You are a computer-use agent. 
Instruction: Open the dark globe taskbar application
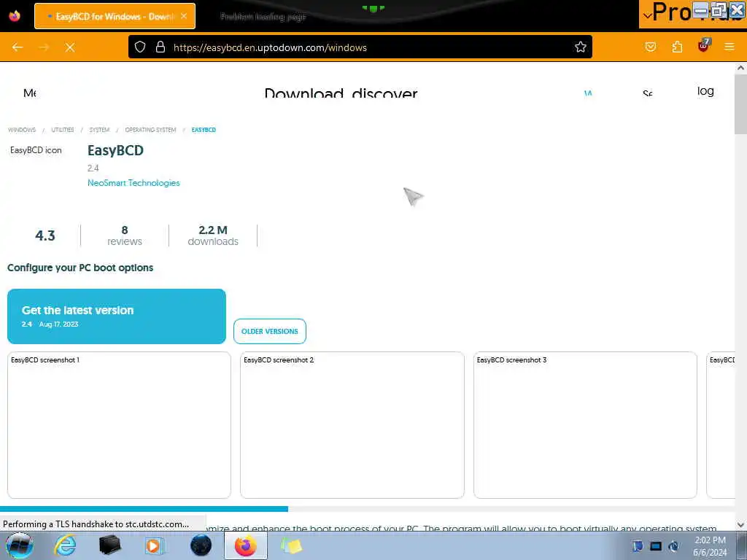pos(201,545)
